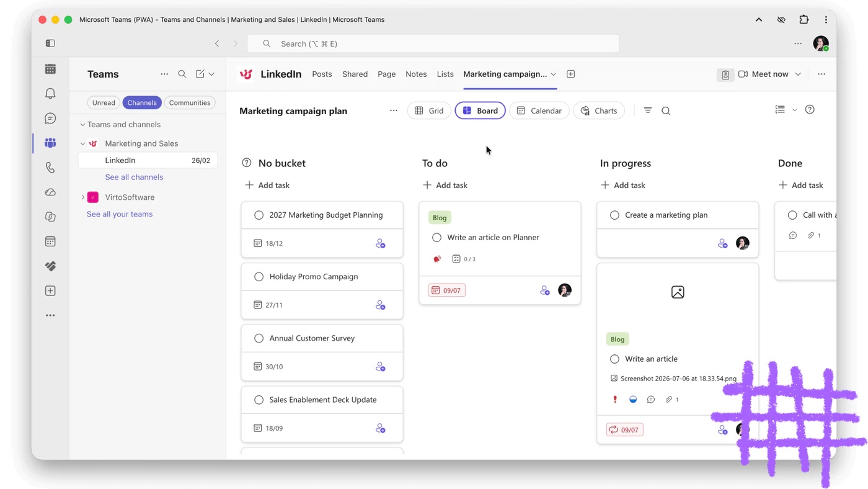Viewport: 868px width, 489px height.
Task: Open collapse chevron in window title bar
Action: 759,19
